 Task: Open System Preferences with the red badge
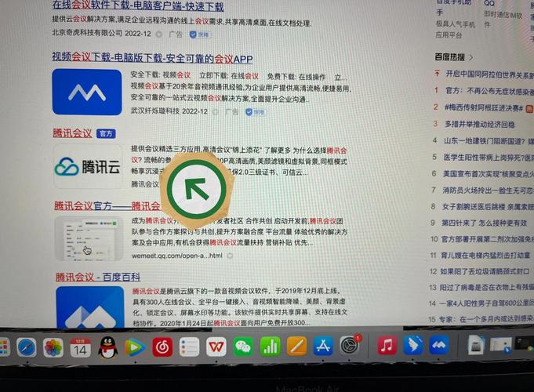350,345
